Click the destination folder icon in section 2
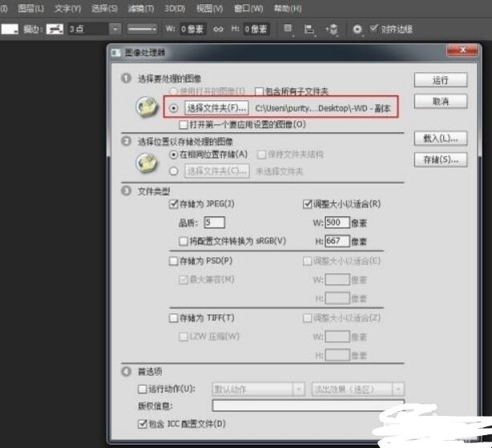The width and height of the screenshot is (492, 448). (147, 161)
